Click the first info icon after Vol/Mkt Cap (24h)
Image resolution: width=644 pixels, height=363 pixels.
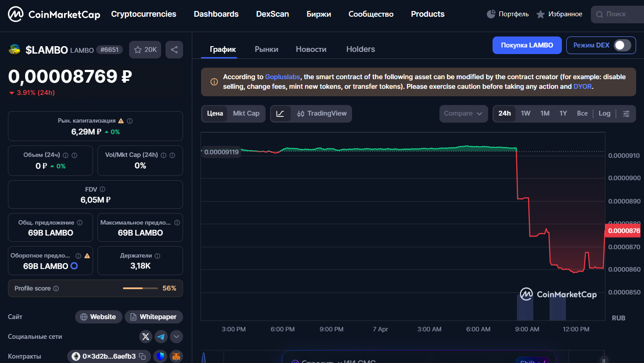pos(164,155)
